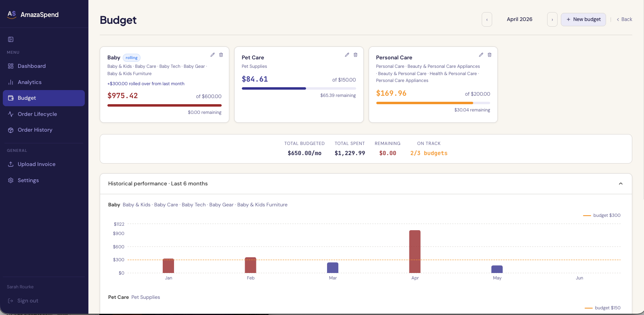Viewport: 644px width, 315px height.
Task: Open the Order History menu item
Action: click(x=44, y=130)
